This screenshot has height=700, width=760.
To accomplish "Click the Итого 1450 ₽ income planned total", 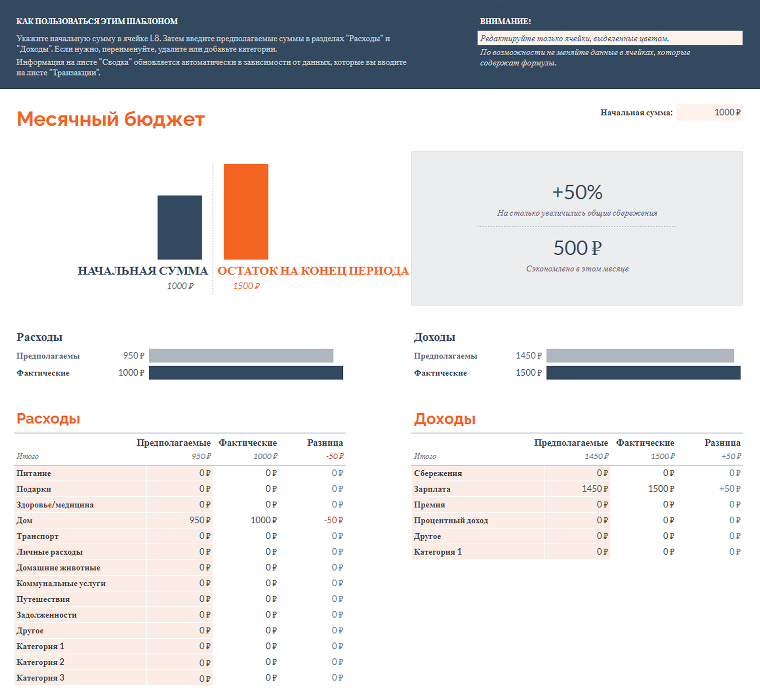I will (596, 456).
